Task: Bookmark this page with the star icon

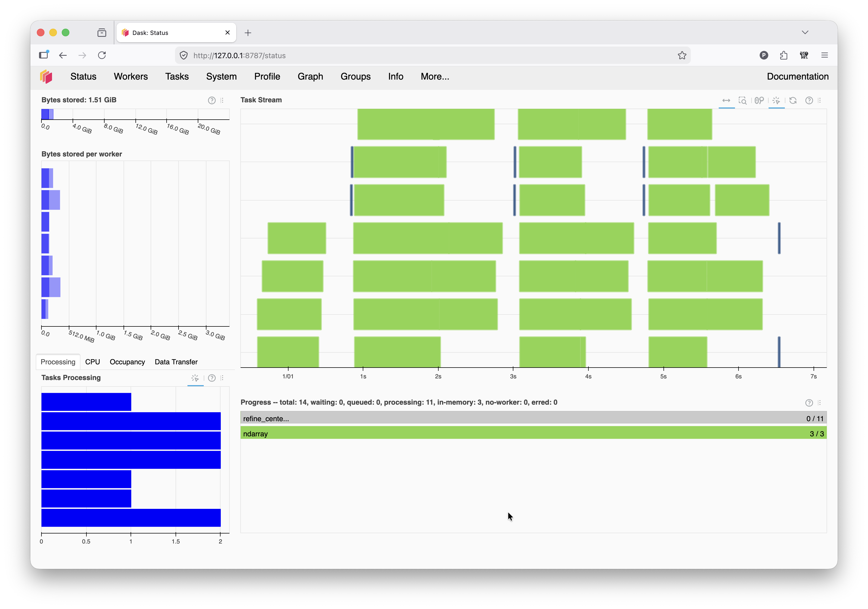Action: tap(682, 55)
